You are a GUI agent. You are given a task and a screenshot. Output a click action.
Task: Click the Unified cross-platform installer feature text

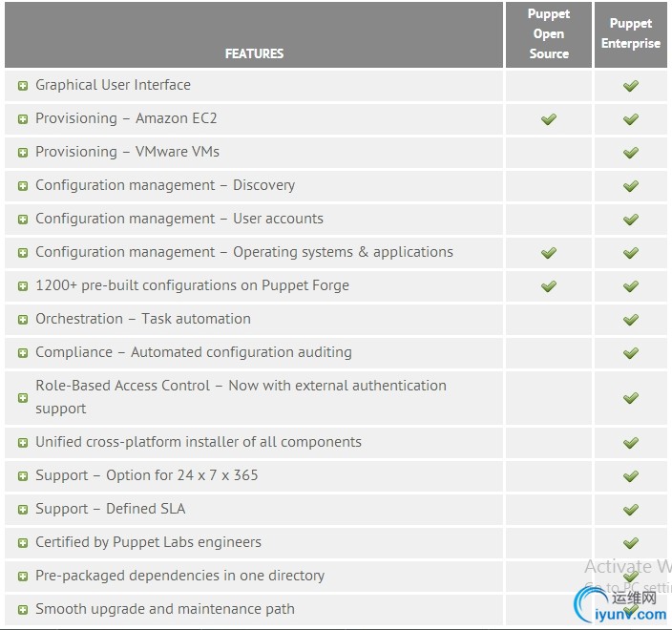[199, 442]
